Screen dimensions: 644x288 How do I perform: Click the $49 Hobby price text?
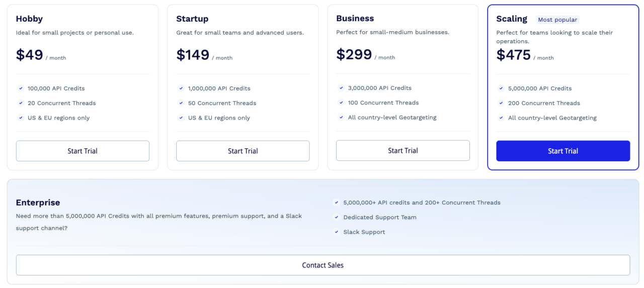click(x=29, y=55)
